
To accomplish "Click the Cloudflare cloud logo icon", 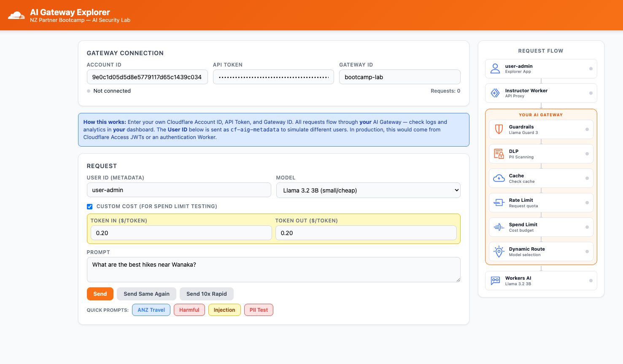I will (16, 16).
